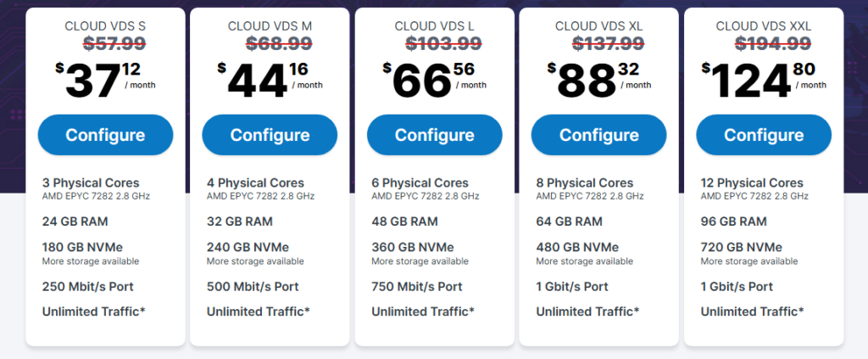Click the crossed-out $68.99 price

pyautogui.click(x=270, y=42)
